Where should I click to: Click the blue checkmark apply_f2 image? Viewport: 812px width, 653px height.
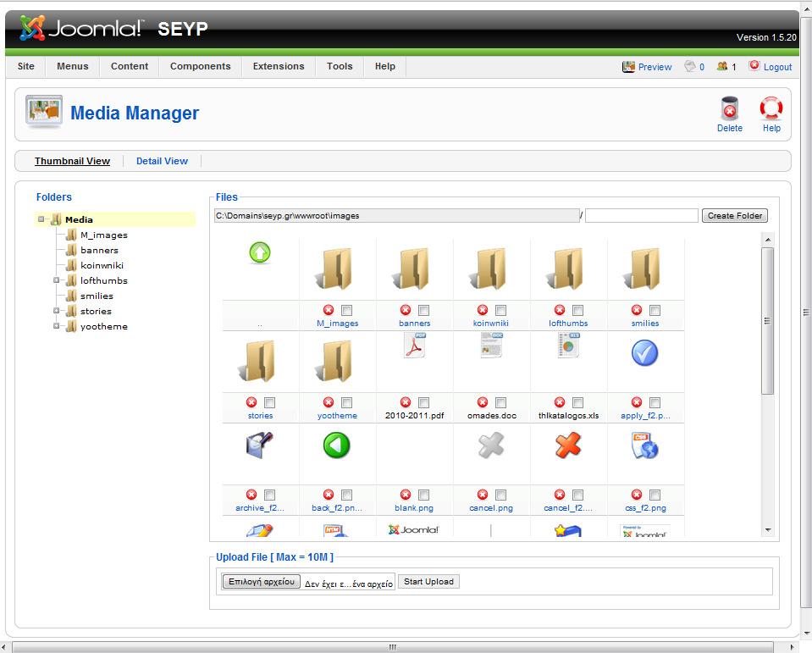tap(644, 352)
